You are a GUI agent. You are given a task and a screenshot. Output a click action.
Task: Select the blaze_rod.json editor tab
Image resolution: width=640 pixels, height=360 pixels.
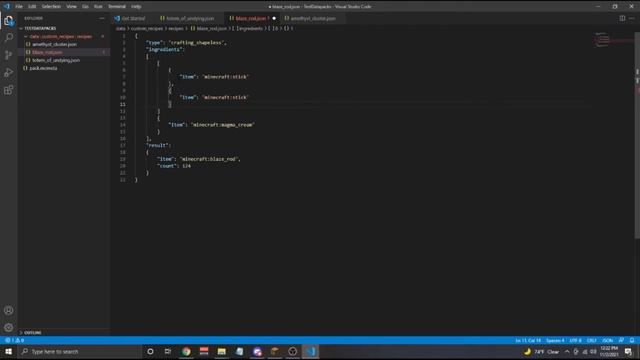click(250, 18)
